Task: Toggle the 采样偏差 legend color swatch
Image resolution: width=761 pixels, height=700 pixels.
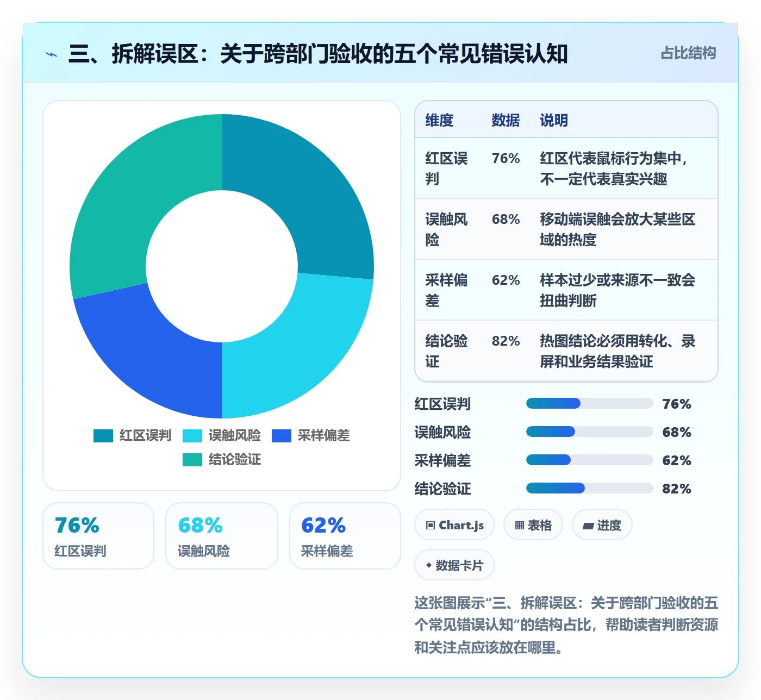Action: pos(282,436)
